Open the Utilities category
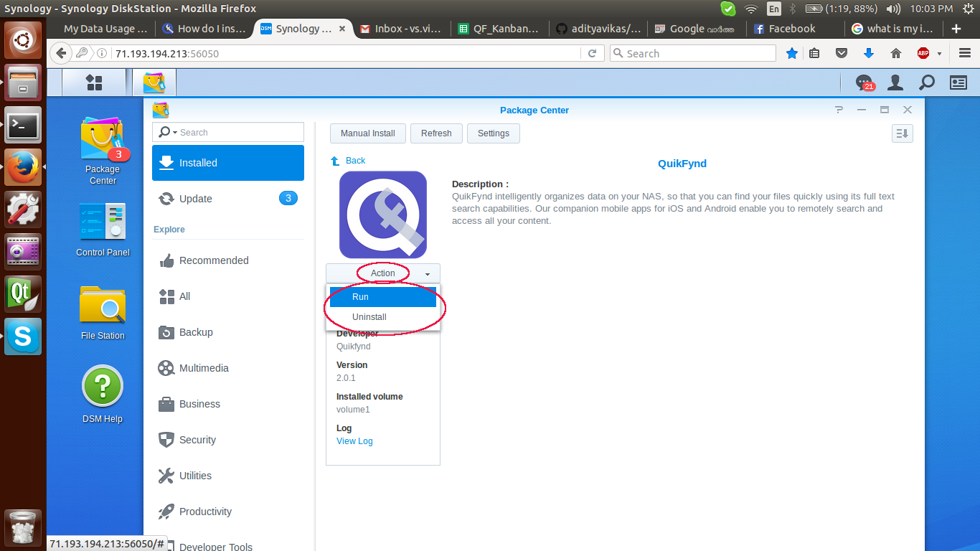 coord(228,476)
